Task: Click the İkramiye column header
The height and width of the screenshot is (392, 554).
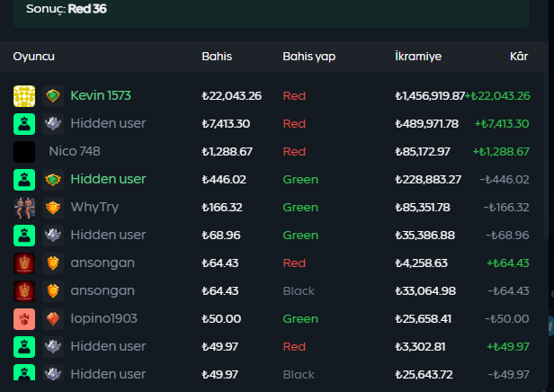Action: 418,57
